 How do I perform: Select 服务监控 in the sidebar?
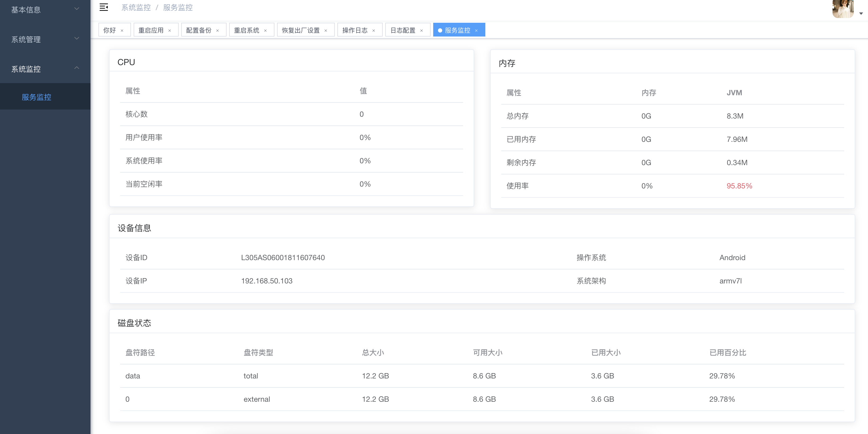point(37,97)
